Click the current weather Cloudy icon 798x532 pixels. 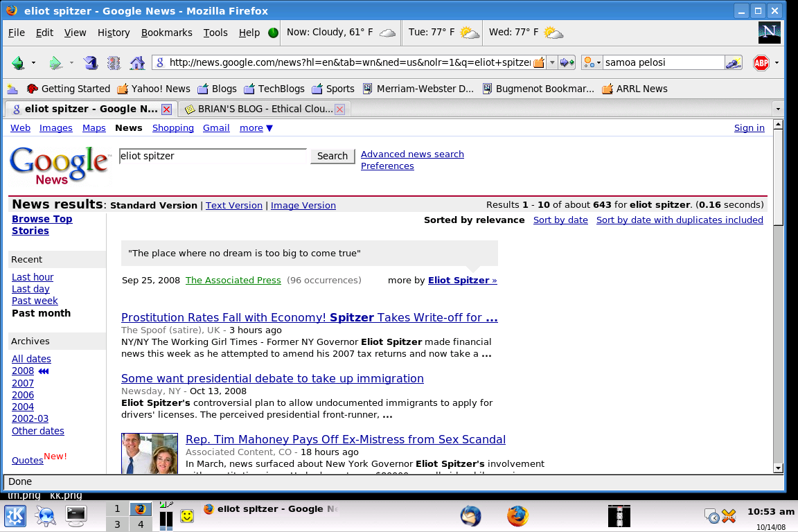[x=387, y=33]
